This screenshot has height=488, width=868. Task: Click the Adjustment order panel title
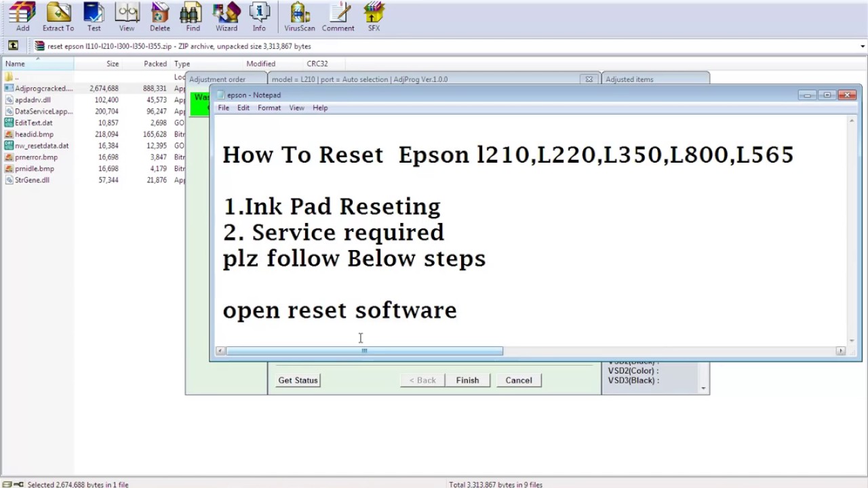click(x=217, y=79)
